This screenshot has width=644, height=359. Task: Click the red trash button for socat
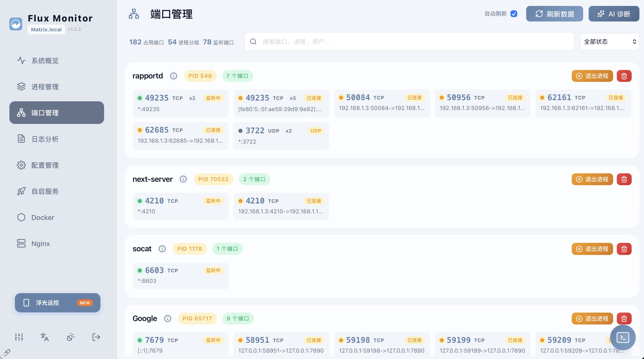[x=624, y=249]
